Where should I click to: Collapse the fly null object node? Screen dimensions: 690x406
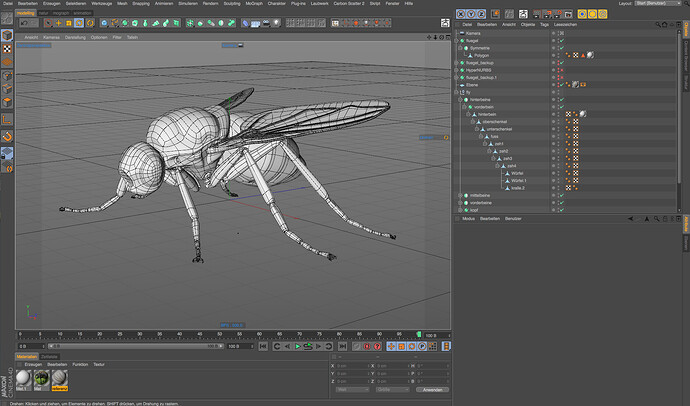coord(456,92)
